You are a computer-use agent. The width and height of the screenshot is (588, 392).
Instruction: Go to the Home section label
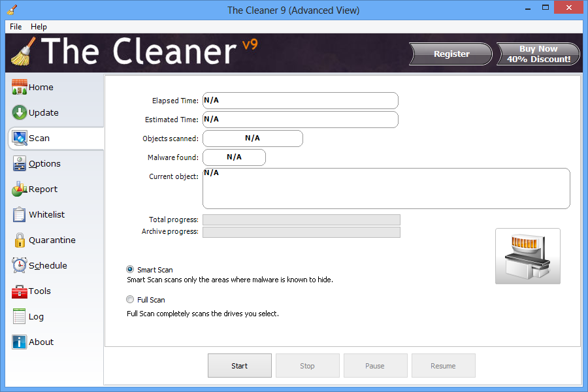pos(41,87)
